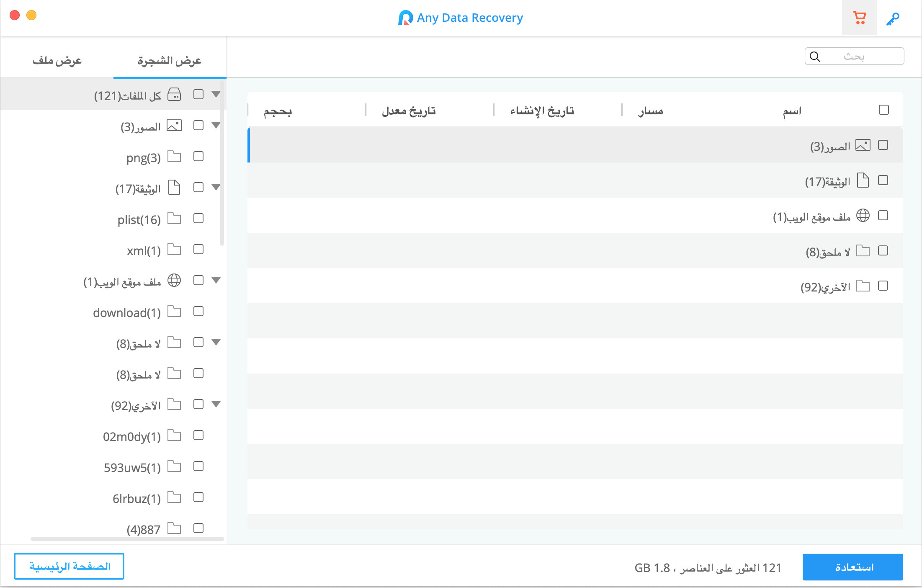The height and width of the screenshot is (588, 922).
Task: Select the download(1) label in tree
Action: [126, 313]
